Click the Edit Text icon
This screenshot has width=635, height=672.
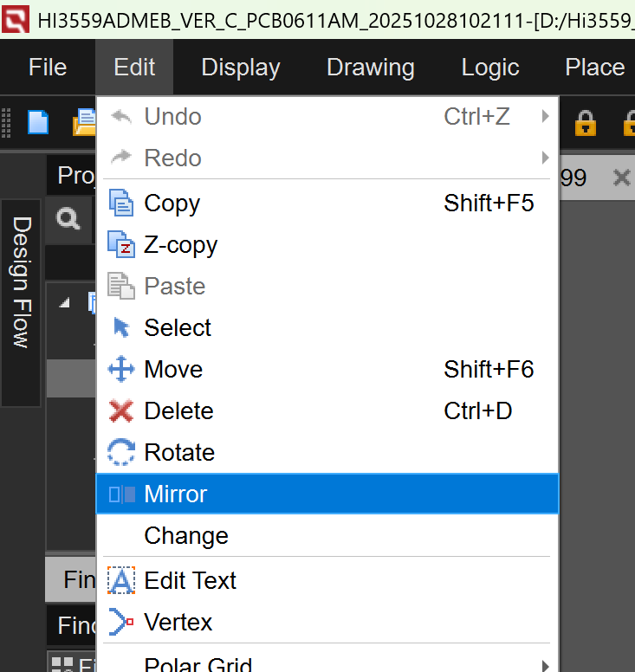121,581
